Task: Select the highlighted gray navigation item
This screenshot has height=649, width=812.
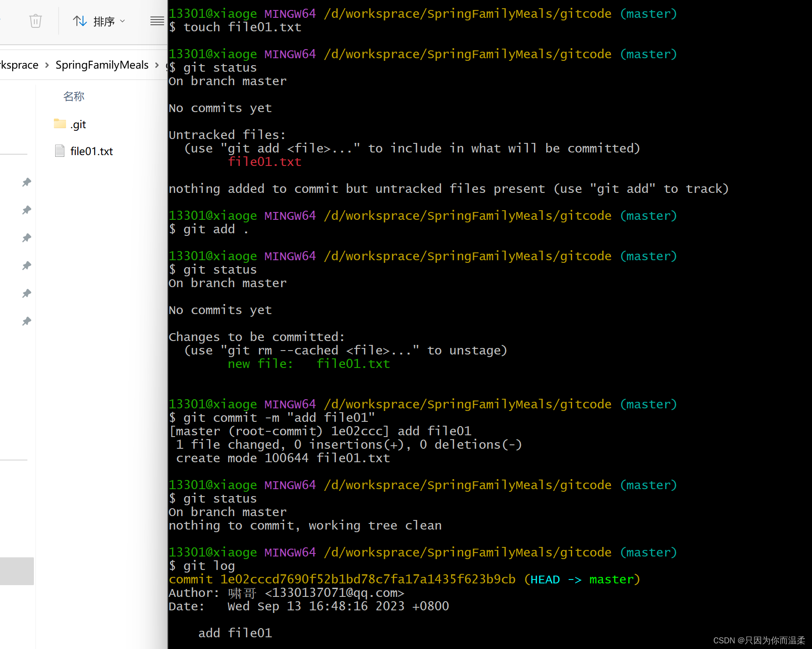Action: point(17,571)
